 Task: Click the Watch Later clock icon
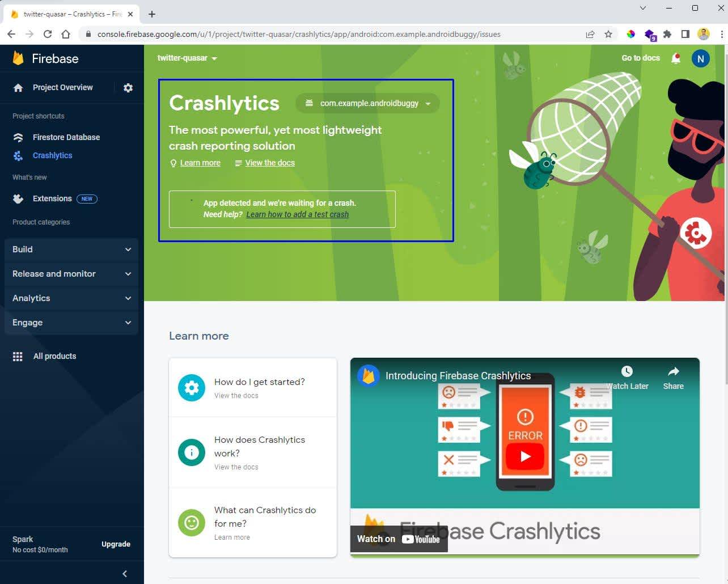click(x=627, y=371)
